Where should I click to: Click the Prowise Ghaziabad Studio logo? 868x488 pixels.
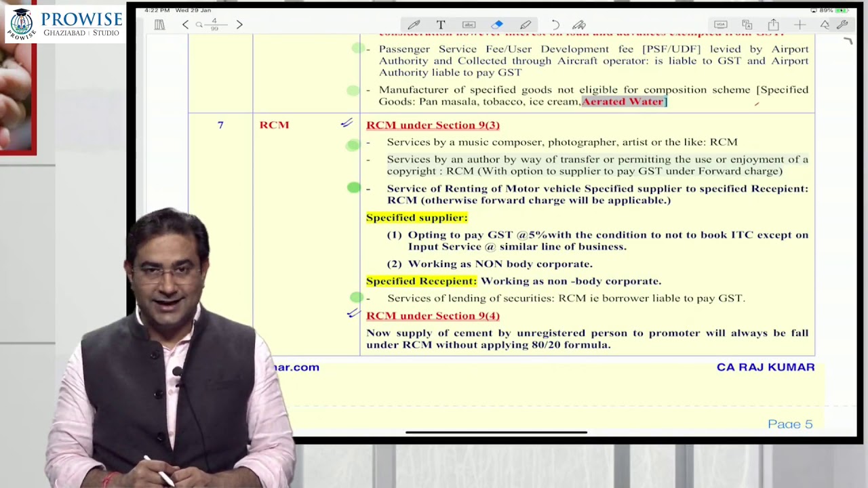point(64,24)
